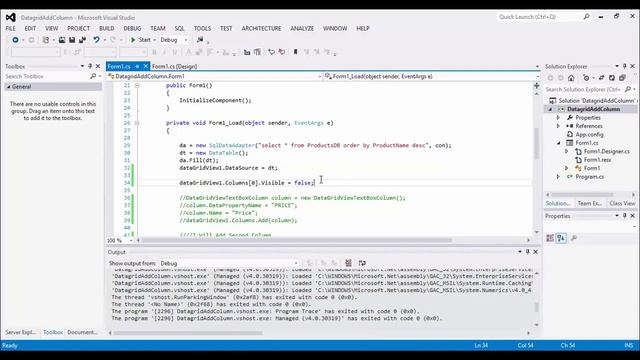640x360 pixels.
Task: Open the FILE menu
Action: click(11, 29)
